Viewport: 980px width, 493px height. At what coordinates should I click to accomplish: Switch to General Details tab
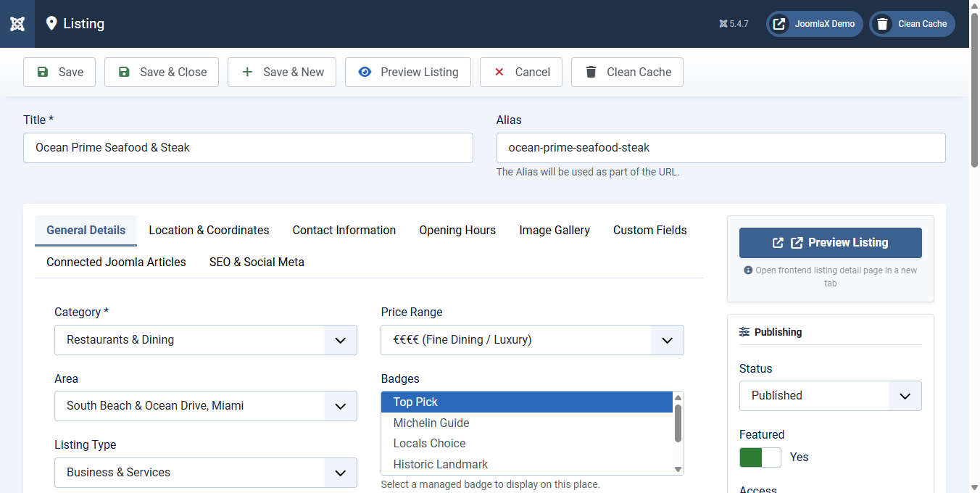[x=86, y=231]
